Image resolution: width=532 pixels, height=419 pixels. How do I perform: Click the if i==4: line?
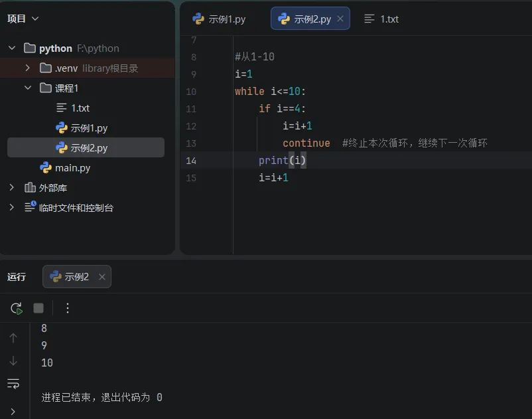283,109
